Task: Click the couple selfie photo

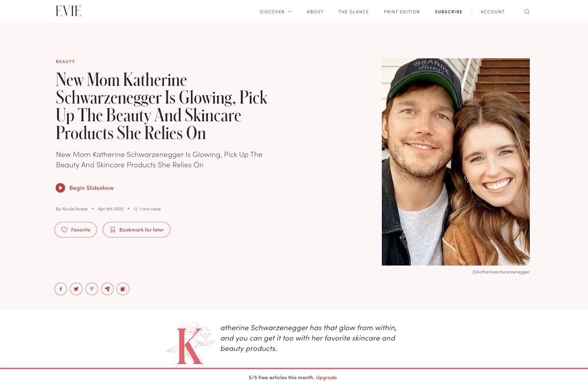Action: [456, 162]
